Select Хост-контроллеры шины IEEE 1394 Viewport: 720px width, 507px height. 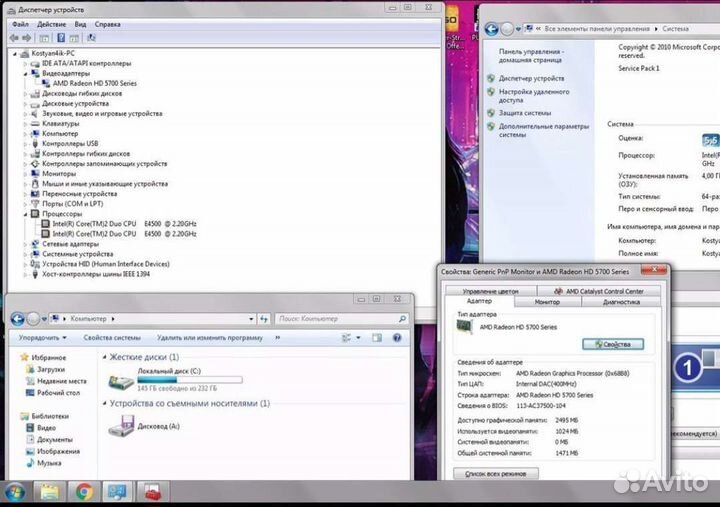pyautogui.click(x=96, y=274)
